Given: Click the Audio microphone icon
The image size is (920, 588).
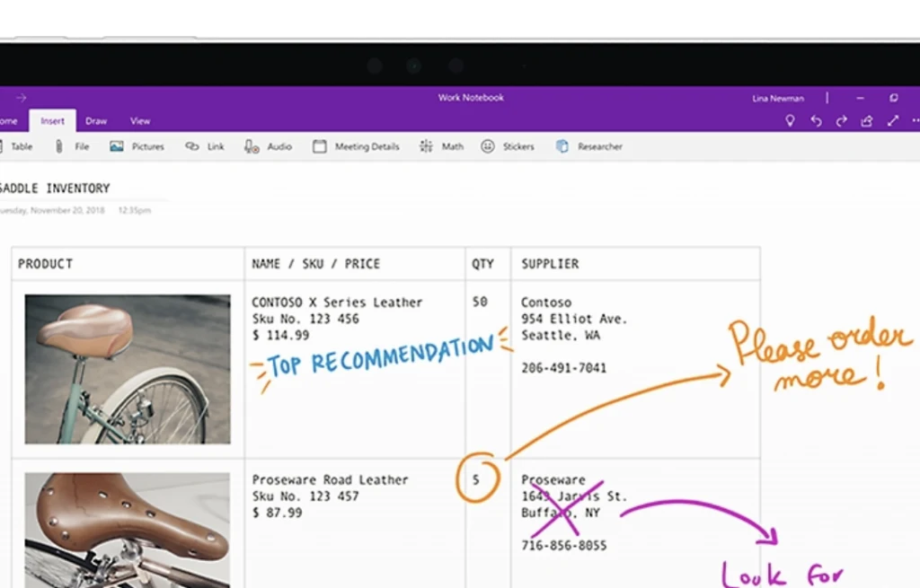Looking at the screenshot, I should click(252, 146).
